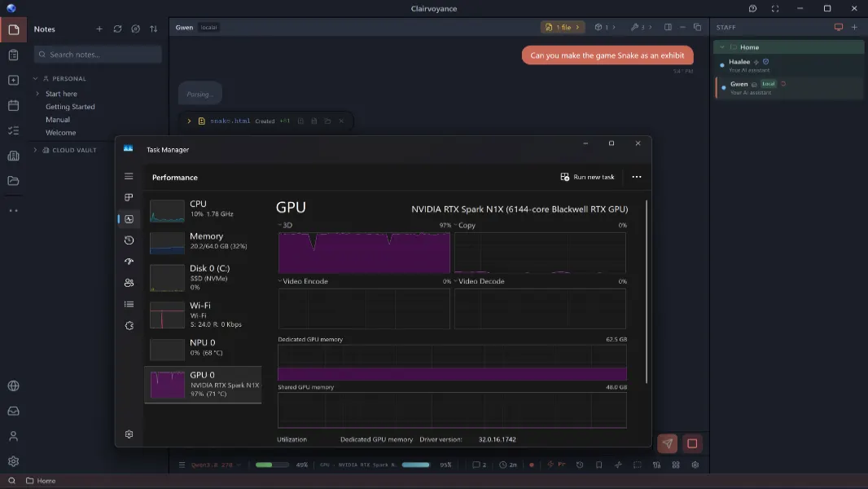The width and height of the screenshot is (868, 489).
Task: Dismiss the snake.html file chip
Action: coord(341,121)
